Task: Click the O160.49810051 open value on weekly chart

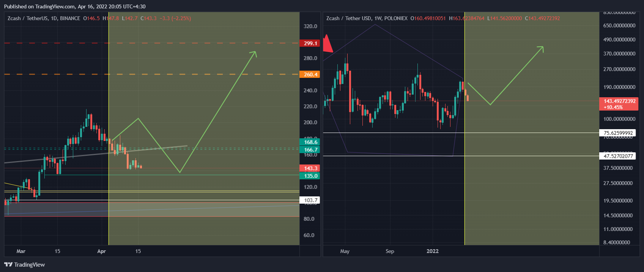Action: coord(428,18)
